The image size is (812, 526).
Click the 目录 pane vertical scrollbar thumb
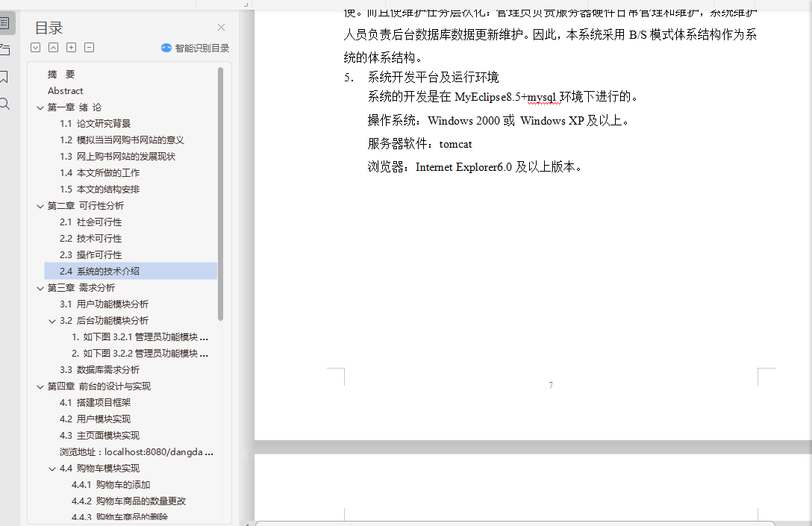click(x=221, y=194)
